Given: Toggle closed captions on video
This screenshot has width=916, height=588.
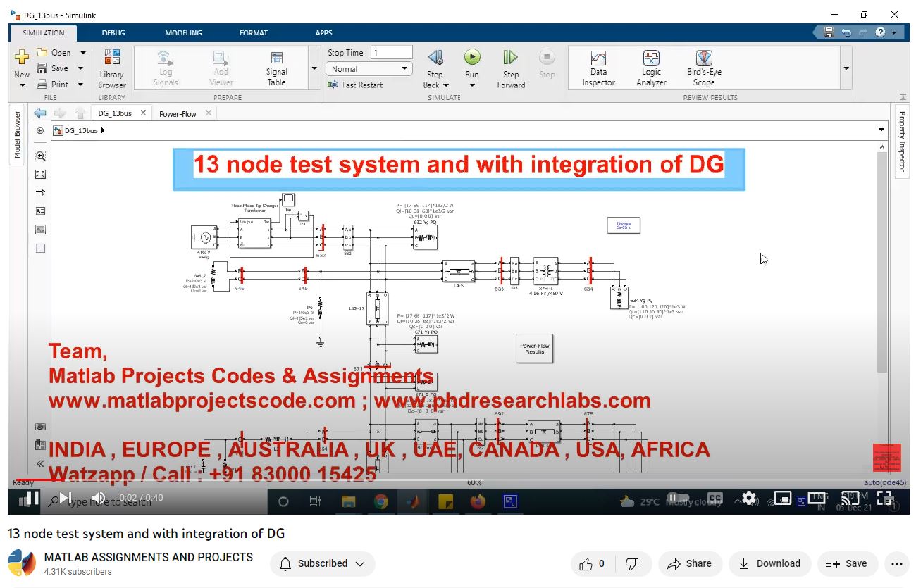Looking at the screenshot, I should click(714, 498).
